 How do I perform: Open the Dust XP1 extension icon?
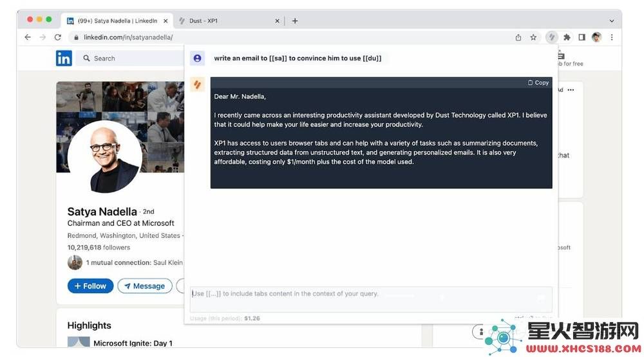(x=552, y=37)
